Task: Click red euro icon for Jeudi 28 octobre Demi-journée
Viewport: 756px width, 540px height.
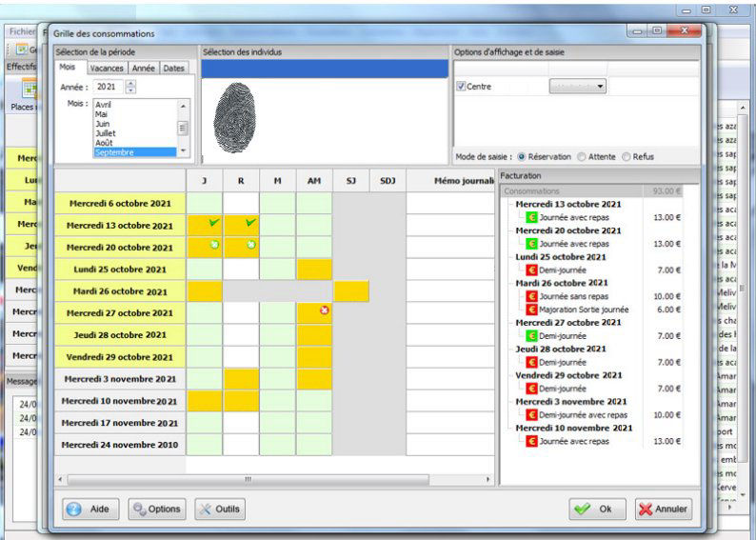Action: tap(531, 362)
